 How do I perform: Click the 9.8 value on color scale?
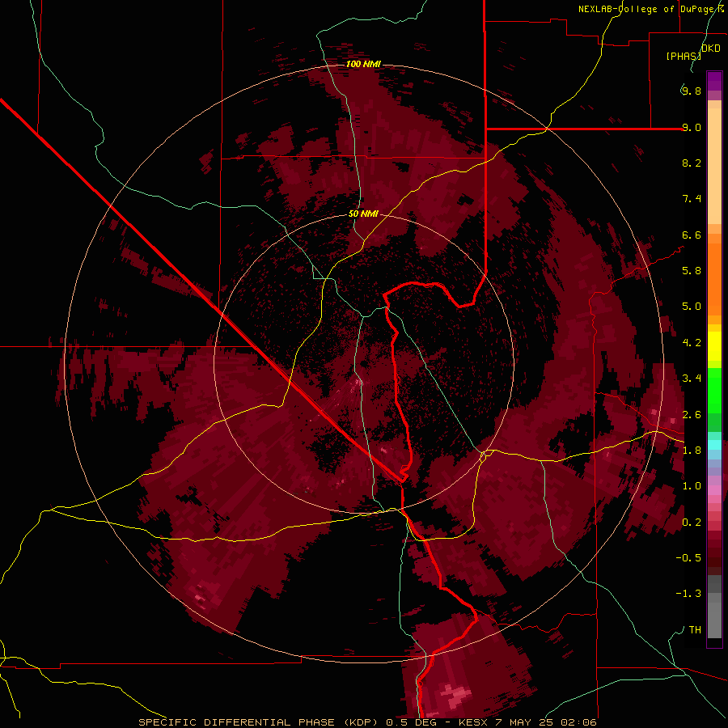point(692,91)
